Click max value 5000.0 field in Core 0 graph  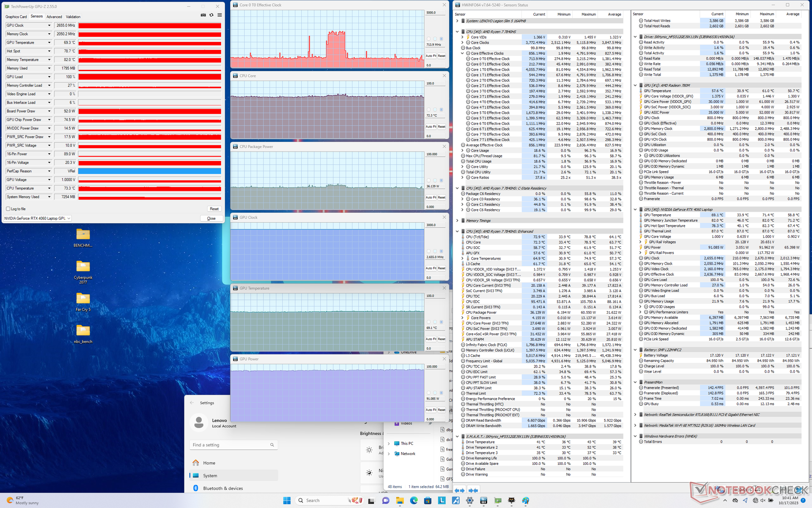(436, 13)
